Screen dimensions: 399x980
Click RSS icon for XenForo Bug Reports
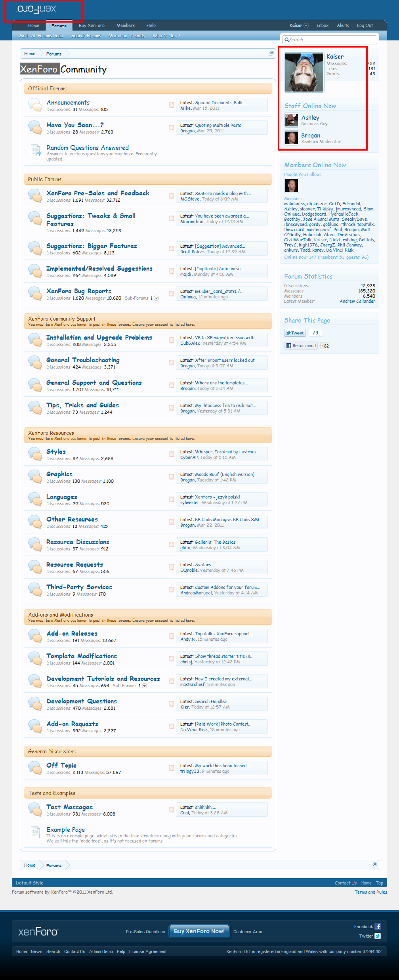[x=172, y=294]
